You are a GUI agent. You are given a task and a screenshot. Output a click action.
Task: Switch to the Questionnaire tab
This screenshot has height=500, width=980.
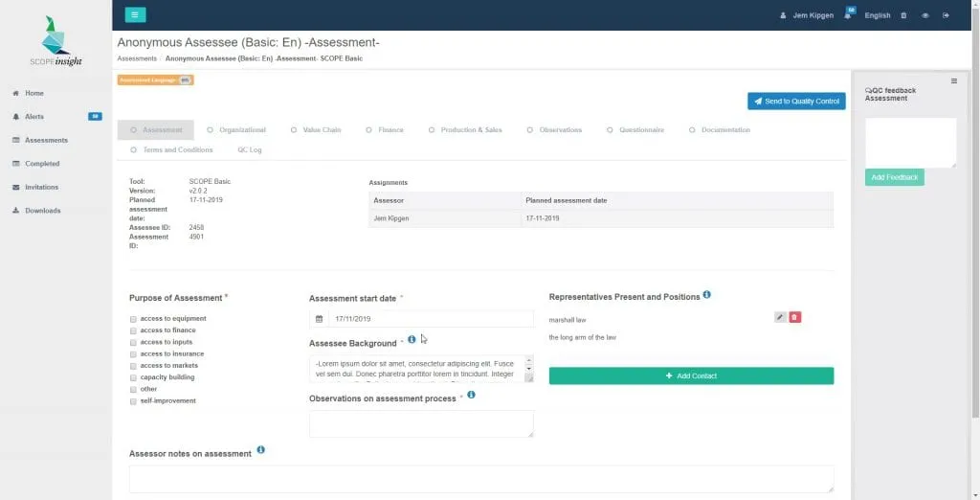click(635, 130)
